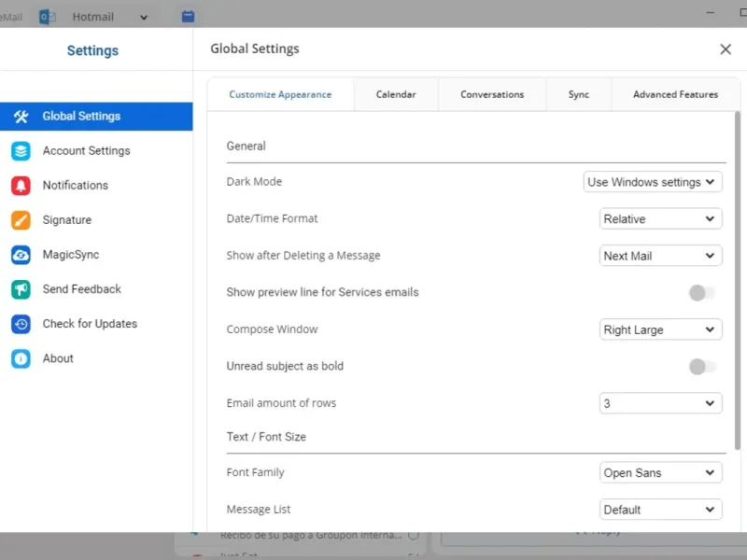Open the Dark Mode dropdown
747x560 pixels.
pyautogui.click(x=653, y=182)
